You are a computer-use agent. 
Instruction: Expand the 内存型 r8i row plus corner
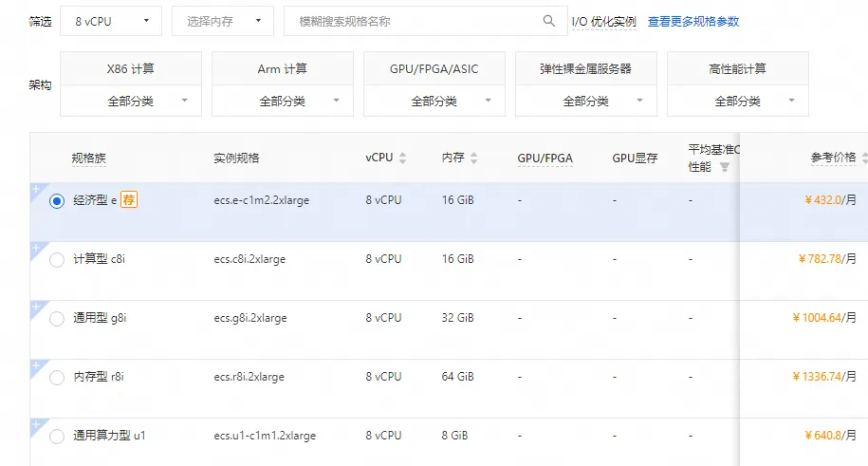36,365
